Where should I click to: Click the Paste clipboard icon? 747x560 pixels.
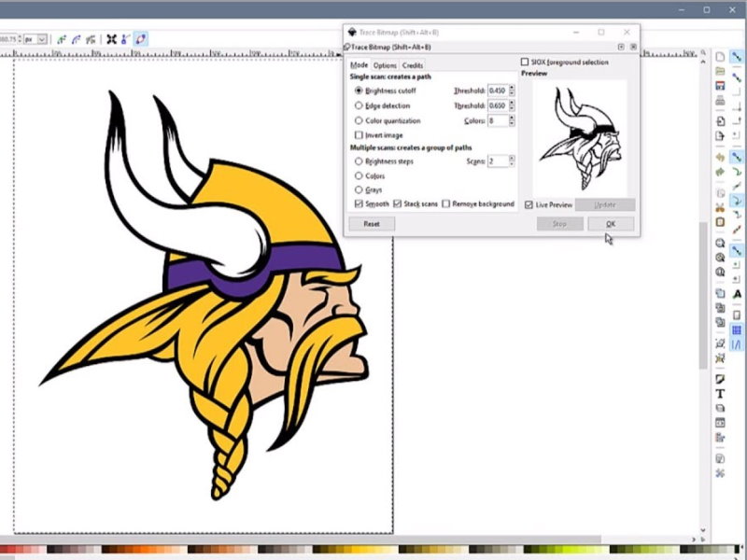pos(720,222)
